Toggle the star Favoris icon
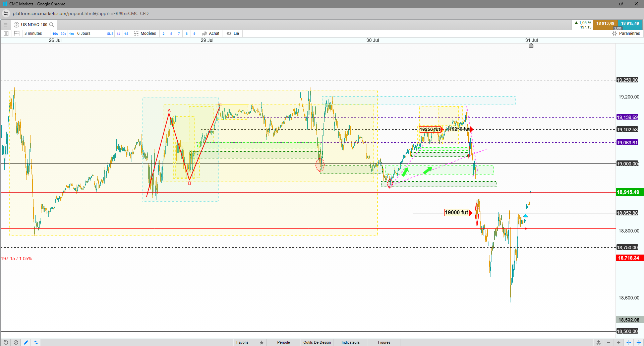The height and width of the screenshot is (346, 644). 261,342
